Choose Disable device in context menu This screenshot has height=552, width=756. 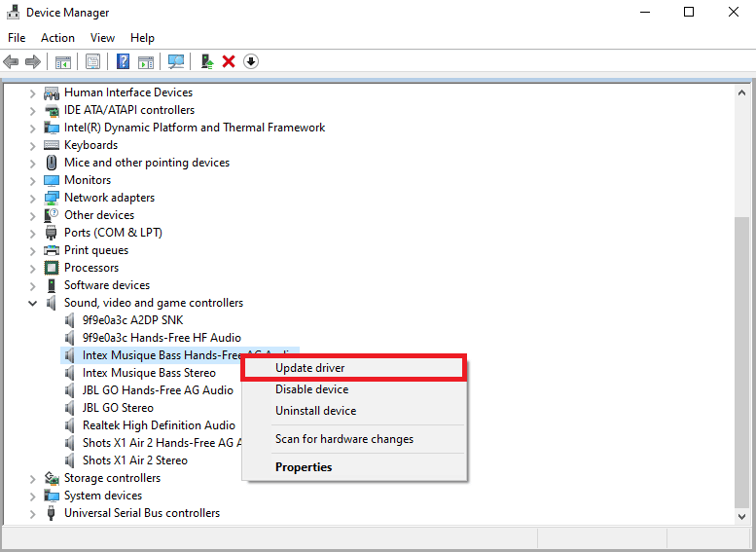click(x=354, y=389)
